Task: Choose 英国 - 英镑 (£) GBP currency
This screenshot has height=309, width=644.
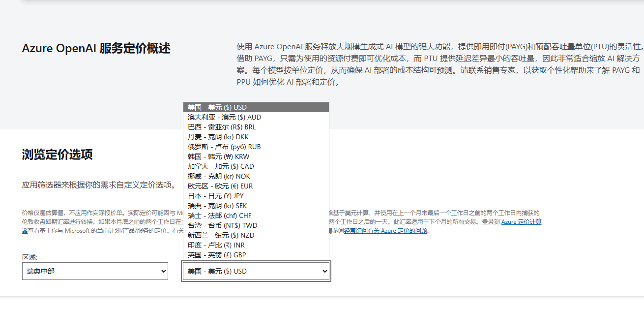Action: (256, 255)
